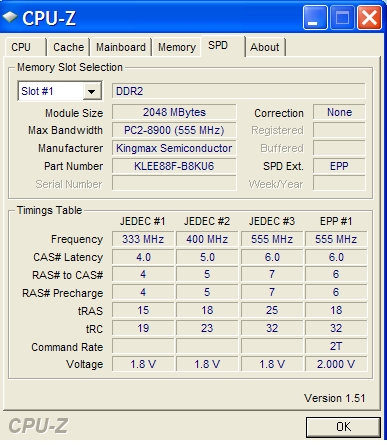387x445 pixels.
Task: Switch to the Memory tab
Action: [177, 47]
